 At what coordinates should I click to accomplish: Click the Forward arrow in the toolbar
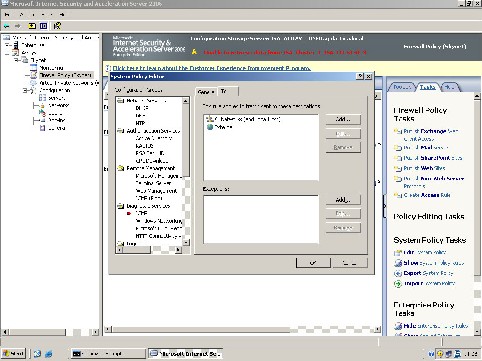point(18,26)
